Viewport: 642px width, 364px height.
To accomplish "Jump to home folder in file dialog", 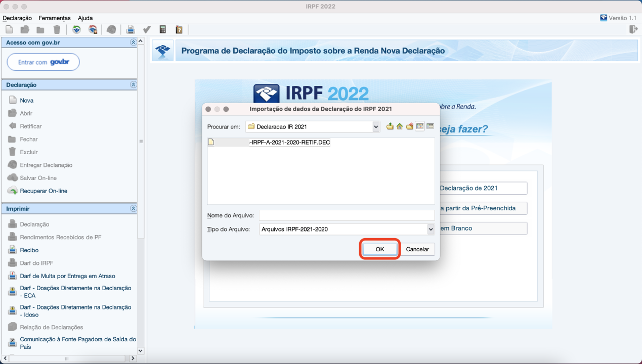I will 400,126.
